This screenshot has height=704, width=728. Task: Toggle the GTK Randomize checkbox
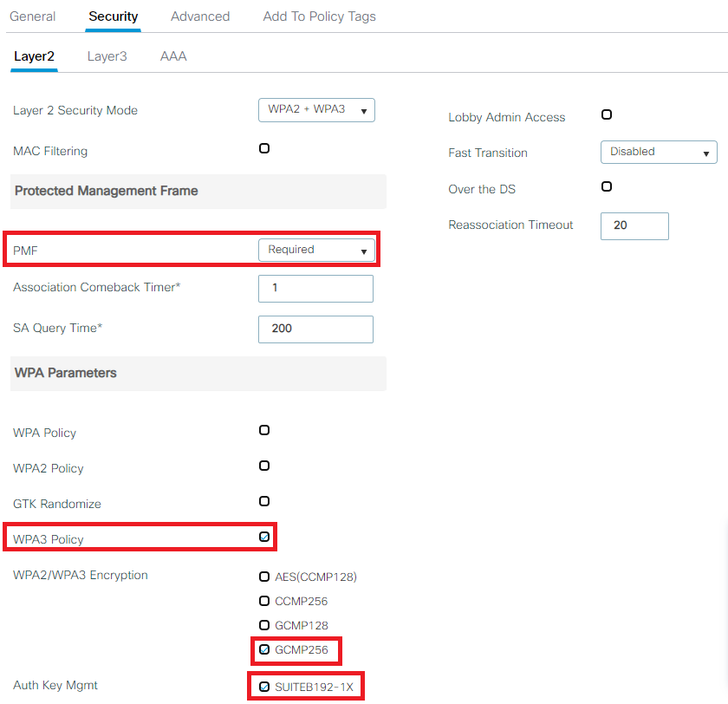264,501
